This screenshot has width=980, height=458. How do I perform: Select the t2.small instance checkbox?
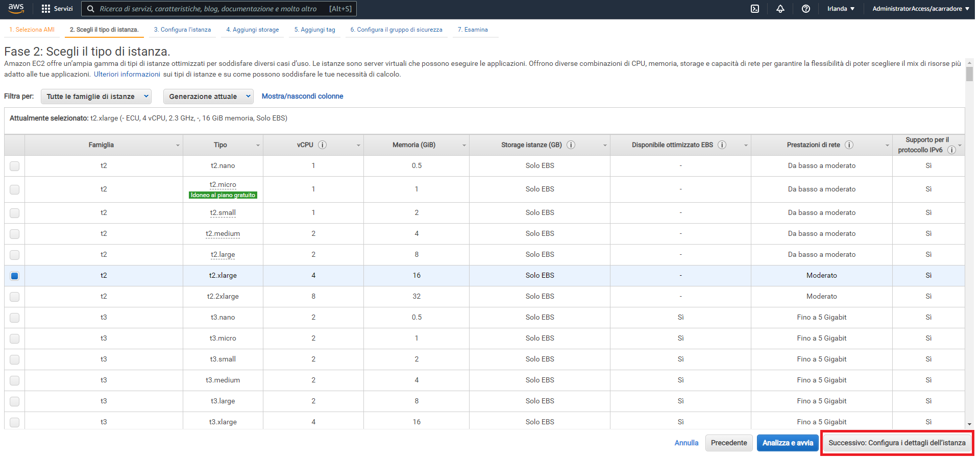click(15, 213)
